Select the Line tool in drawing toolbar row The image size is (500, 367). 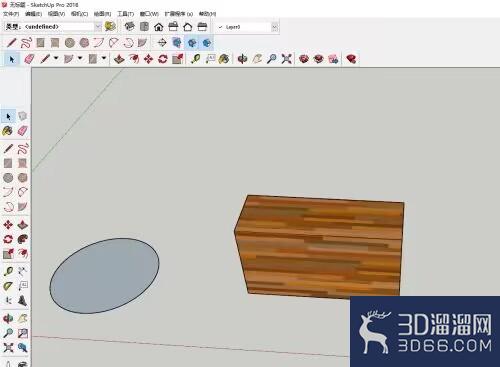tap(11, 43)
